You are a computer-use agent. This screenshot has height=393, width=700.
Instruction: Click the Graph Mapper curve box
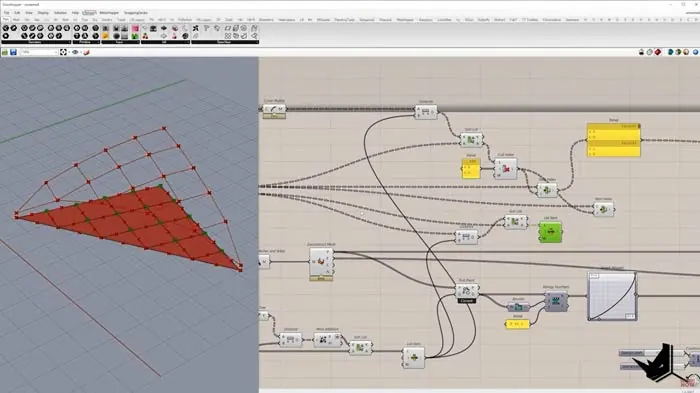click(x=612, y=296)
